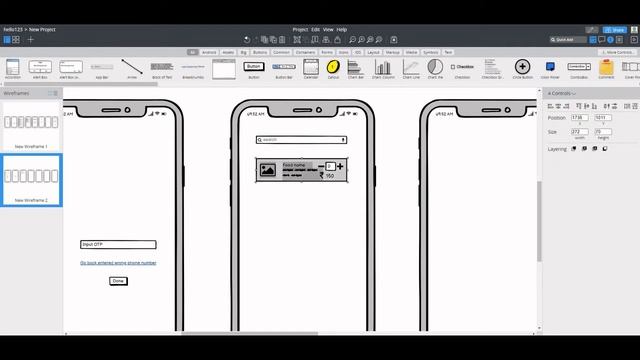Insert the Color Picker control
This screenshot has height=360, width=640.
[550, 69]
